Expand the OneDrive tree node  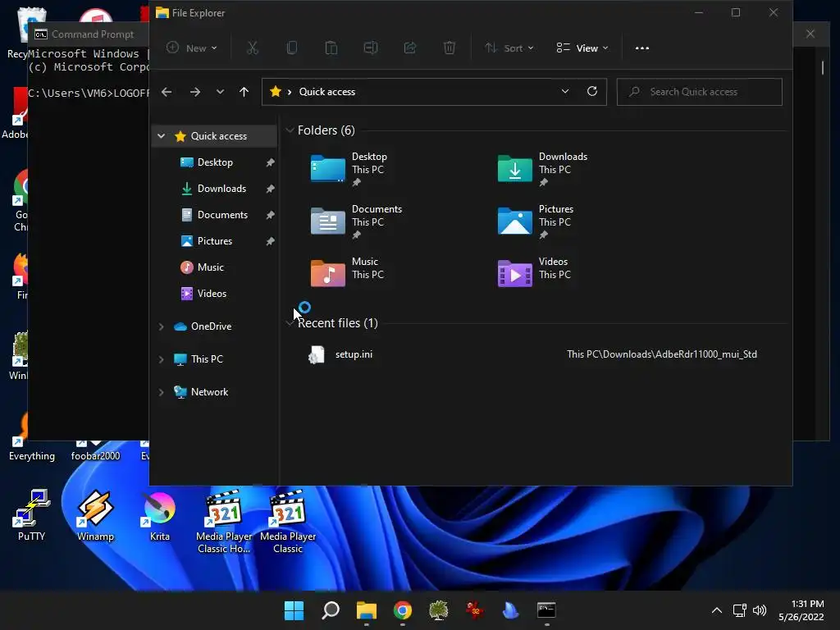tap(162, 326)
